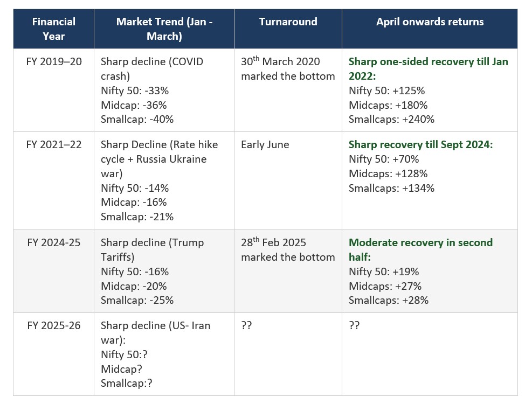The height and width of the screenshot is (404, 532).
Task: Click 'Sharp recovery till Sept 2024' heading
Action: coord(420,144)
